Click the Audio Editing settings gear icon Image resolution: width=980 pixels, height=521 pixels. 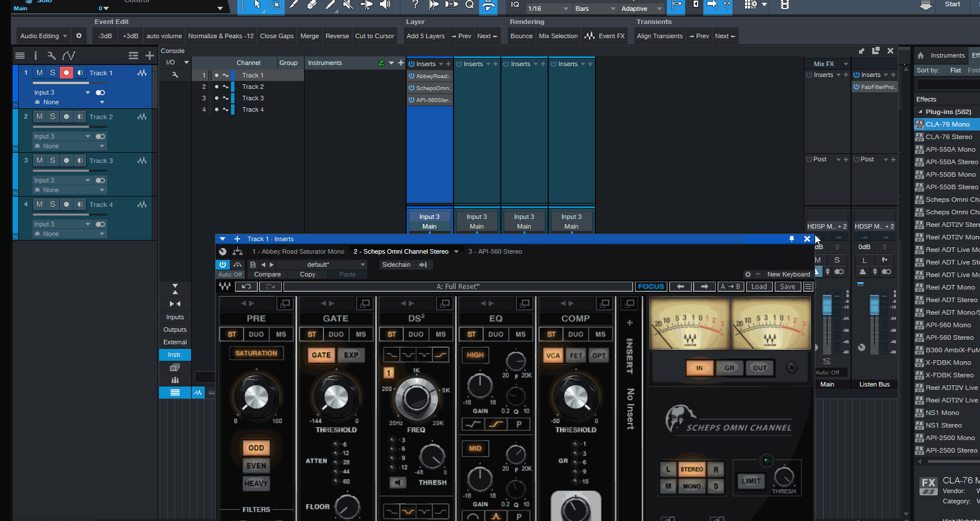[x=79, y=36]
